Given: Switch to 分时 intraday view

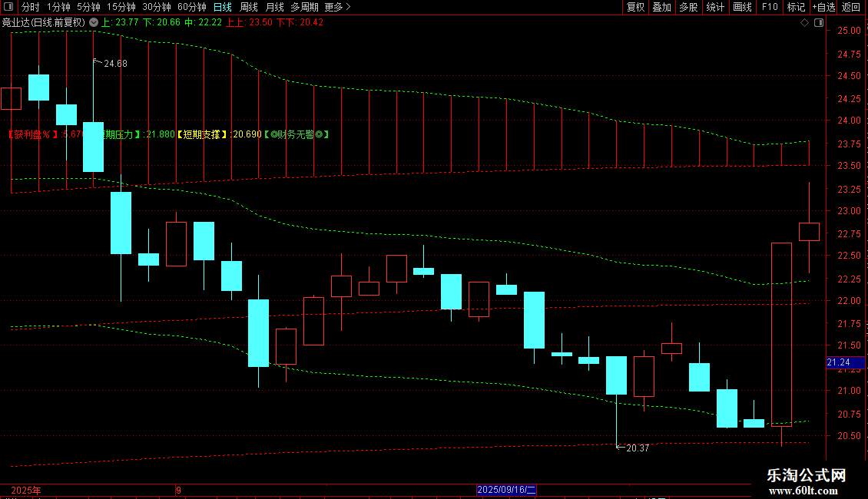Looking at the screenshot, I should [31, 7].
